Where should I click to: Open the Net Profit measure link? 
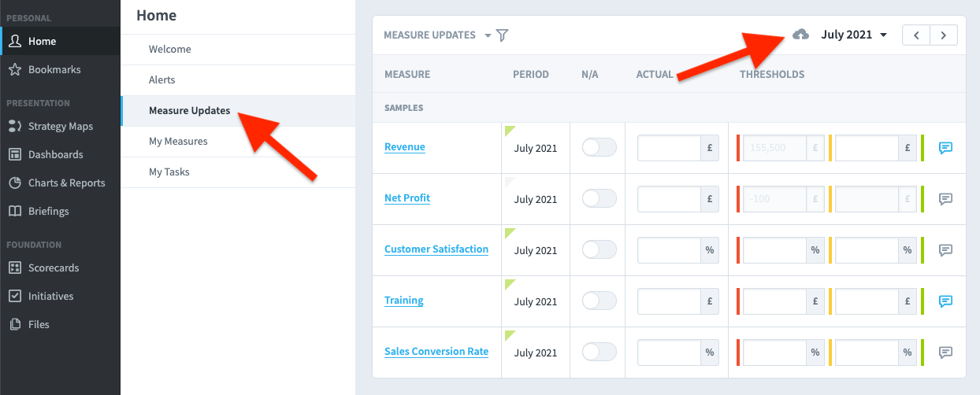pyautogui.click(x=407, y=198)
